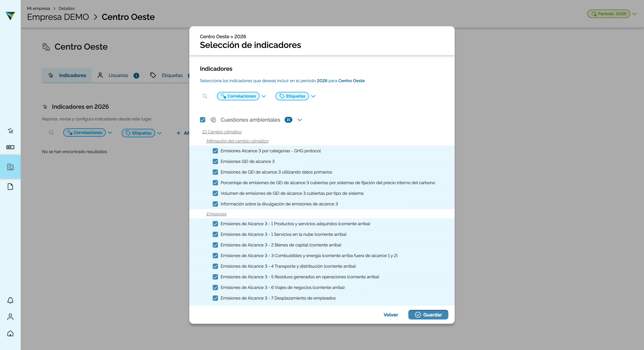Collapse the Cuestiones ambientales section chevron
Viewport: 644px width, 350px height.
click(300, 120)
